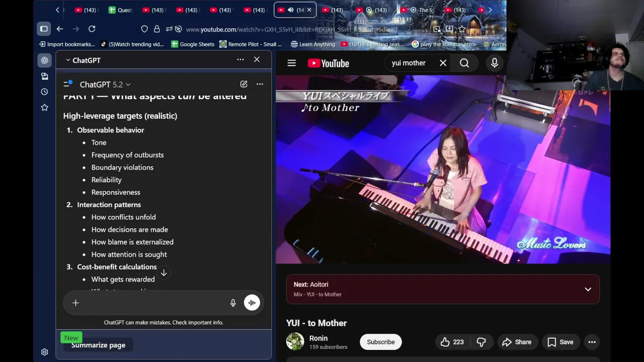Open the ChatGPT conversation list menu icon

click(x=67, y=84)
